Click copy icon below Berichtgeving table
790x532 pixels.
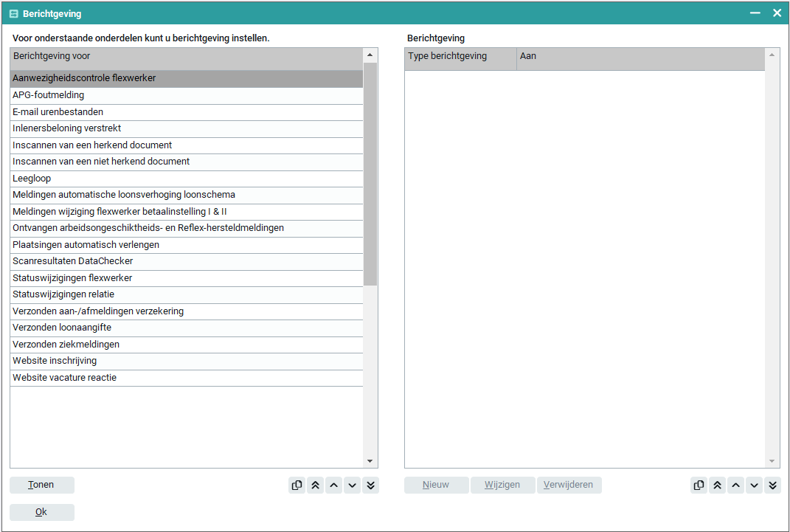click(x=699, y=486)
